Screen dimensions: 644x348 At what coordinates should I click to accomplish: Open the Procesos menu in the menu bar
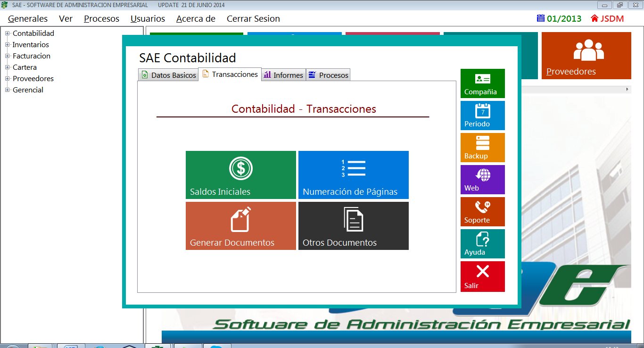(101, 19)
